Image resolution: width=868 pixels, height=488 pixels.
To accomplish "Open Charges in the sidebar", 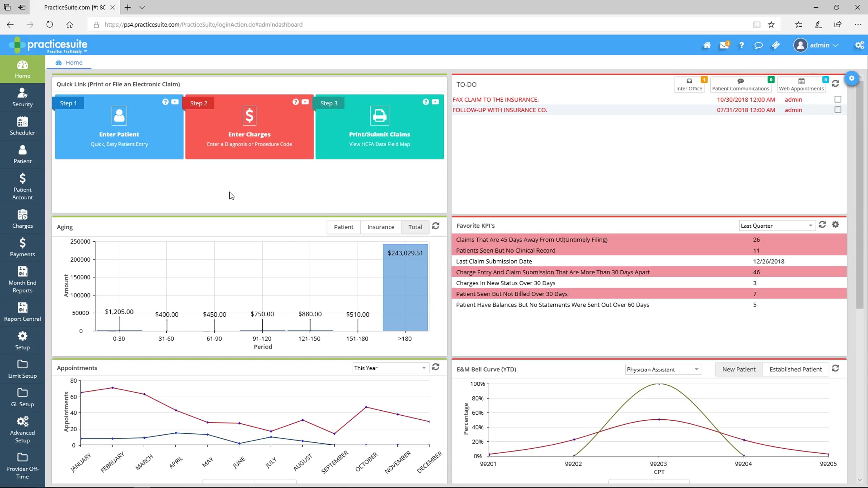I will 22,219.
